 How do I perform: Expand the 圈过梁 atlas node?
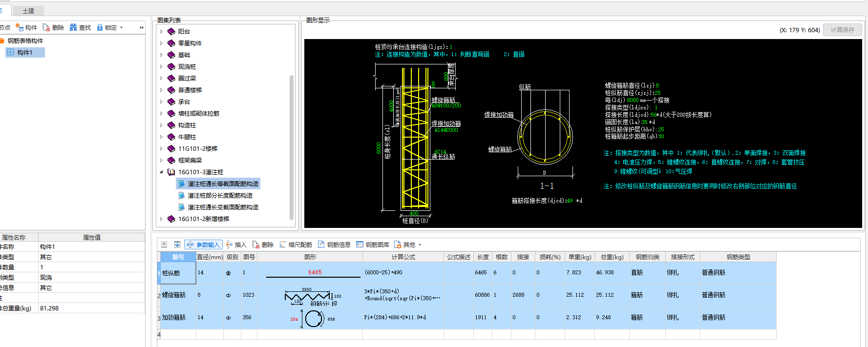click(x=161, y=78)
